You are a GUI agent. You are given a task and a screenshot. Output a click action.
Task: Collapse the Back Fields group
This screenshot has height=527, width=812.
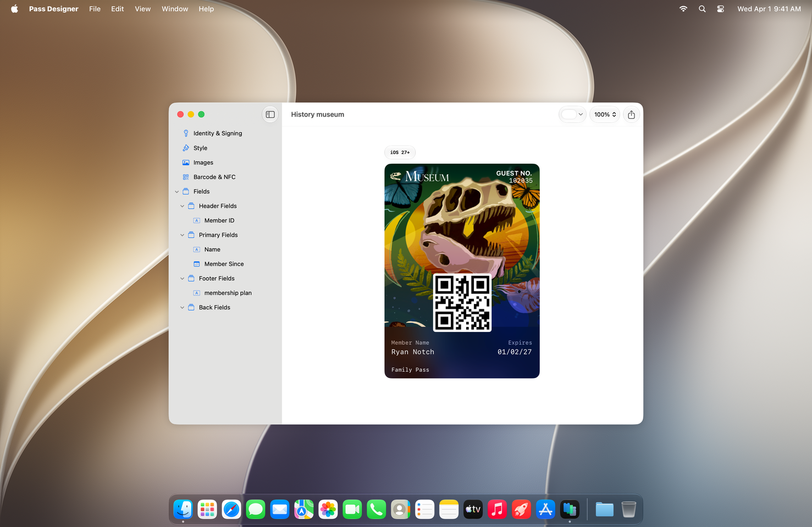point(183,308)
